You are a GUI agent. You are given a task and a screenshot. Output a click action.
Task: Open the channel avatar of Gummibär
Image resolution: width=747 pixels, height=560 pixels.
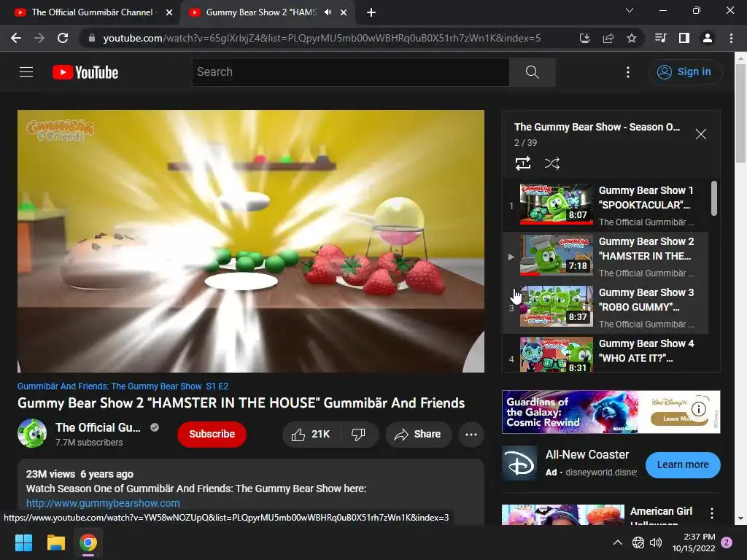point(32,433)
